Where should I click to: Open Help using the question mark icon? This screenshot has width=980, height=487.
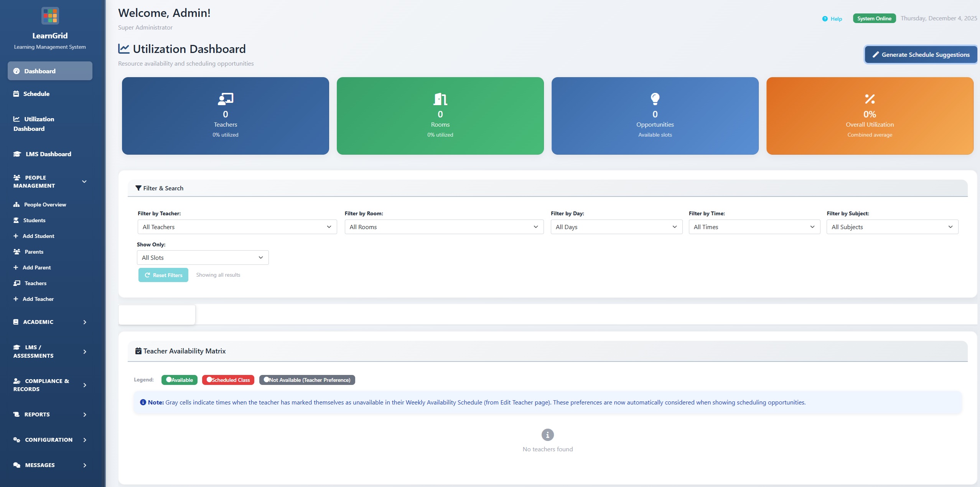click(x=824, y=18)
